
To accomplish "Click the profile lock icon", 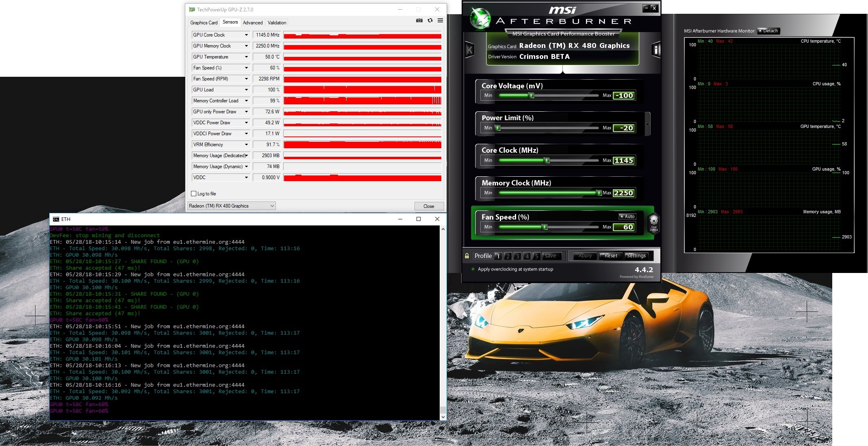I will [x=467, y=256].
